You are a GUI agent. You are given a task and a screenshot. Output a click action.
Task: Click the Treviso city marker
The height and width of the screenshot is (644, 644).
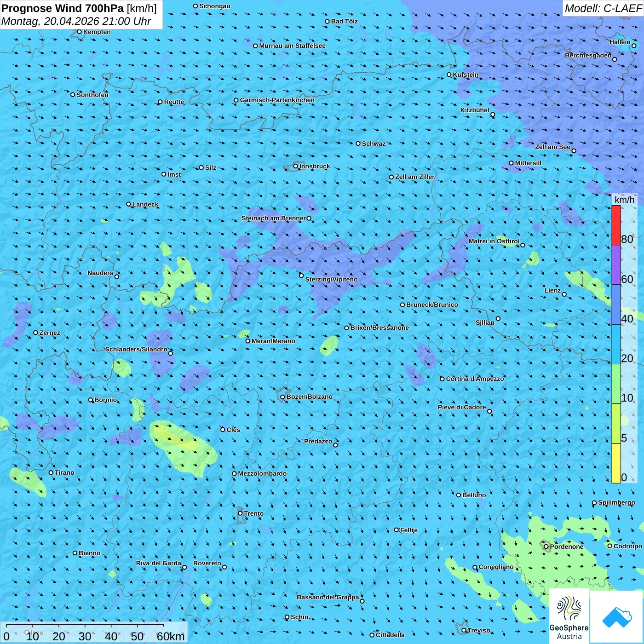pos(464,630)
